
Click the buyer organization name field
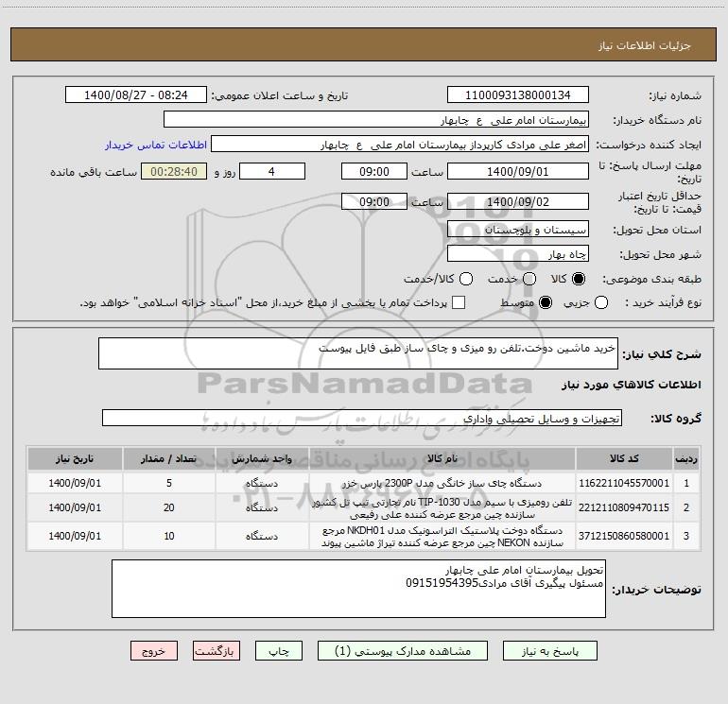(376, 120)
